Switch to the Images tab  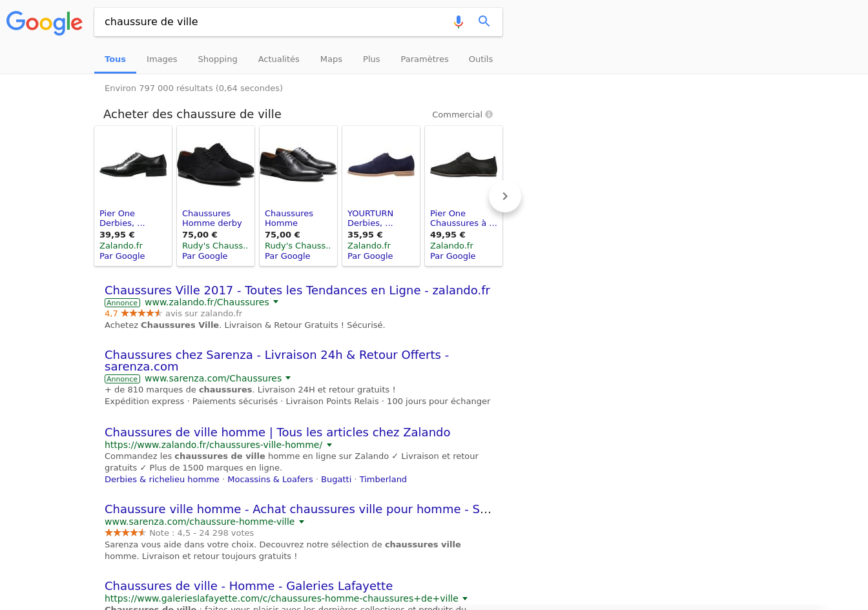pos(161,59)
